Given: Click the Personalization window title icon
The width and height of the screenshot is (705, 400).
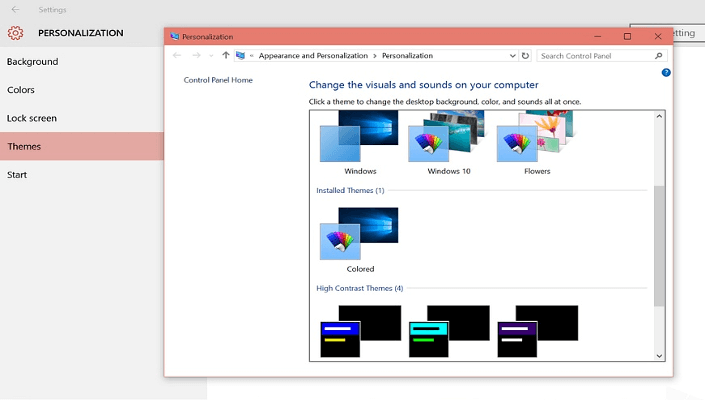Looking at the screenshot, I should [x=174, y=36].
